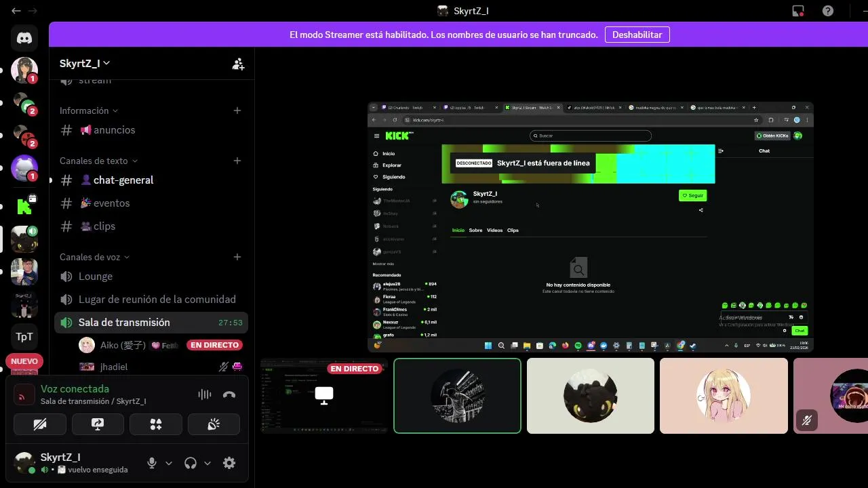The width and height of the screenshot is (868, 488).
Task: Click Siguiendo in the Kick stream sidebar
Action: tap(389, 177)
